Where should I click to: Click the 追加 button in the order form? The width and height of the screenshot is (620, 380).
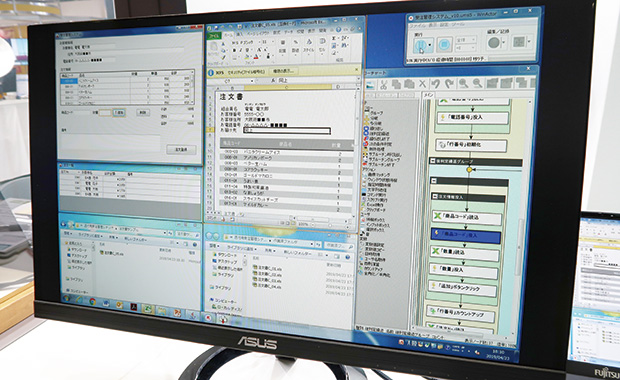click(x=119, y=112)
